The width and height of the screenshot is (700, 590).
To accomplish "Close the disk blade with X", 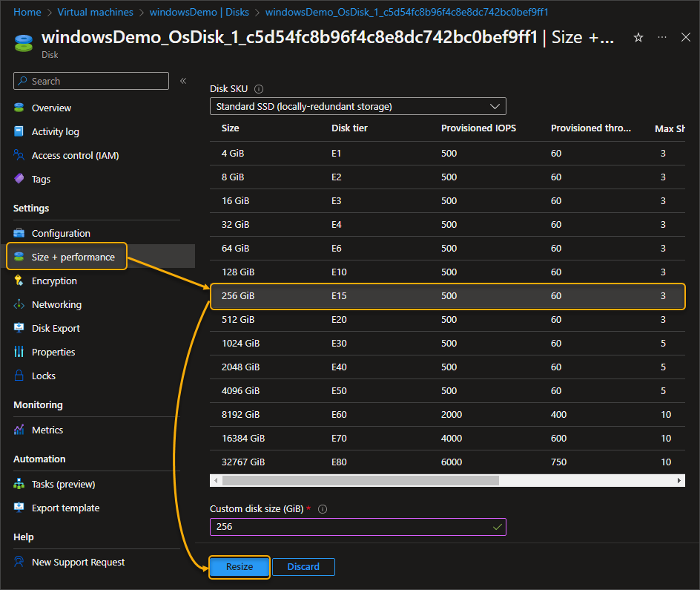I will (686, 37).
